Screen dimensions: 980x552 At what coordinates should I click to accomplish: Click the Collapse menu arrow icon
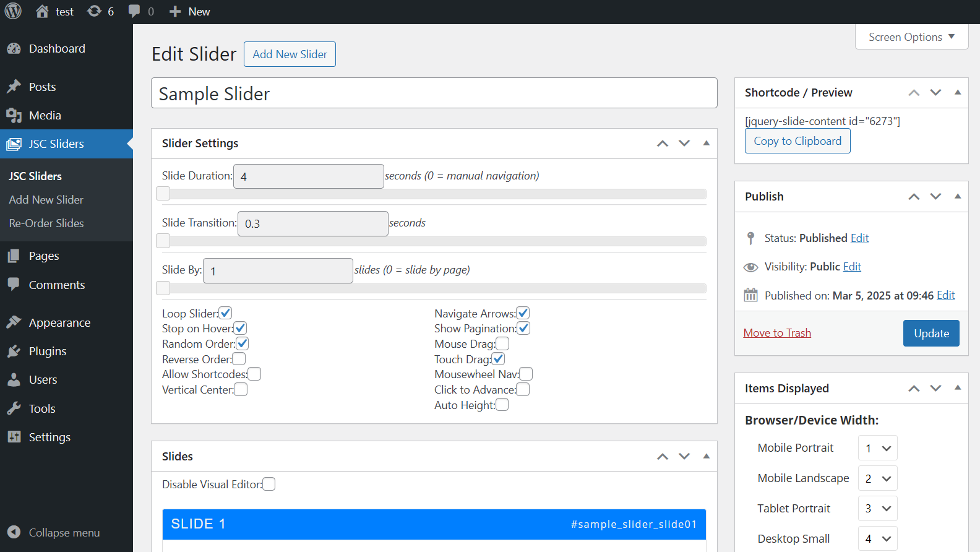coord(14,532)
